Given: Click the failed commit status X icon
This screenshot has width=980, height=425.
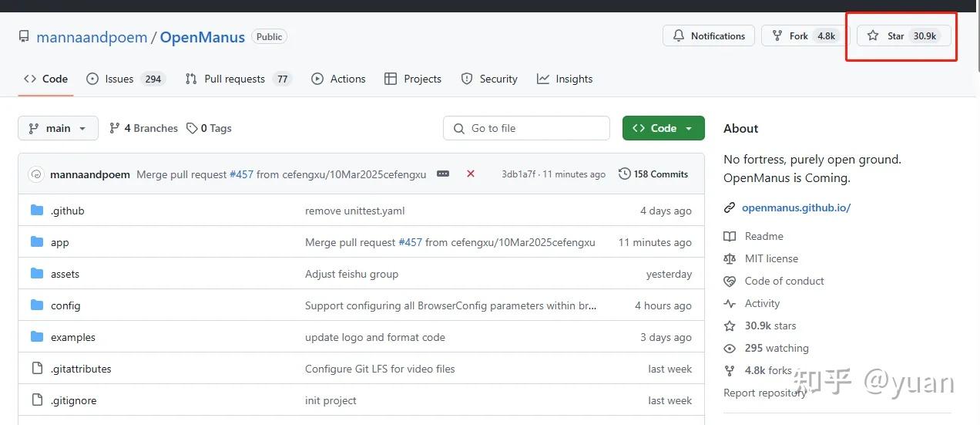Looking at the screenshot, I should (x=471, y=174).
